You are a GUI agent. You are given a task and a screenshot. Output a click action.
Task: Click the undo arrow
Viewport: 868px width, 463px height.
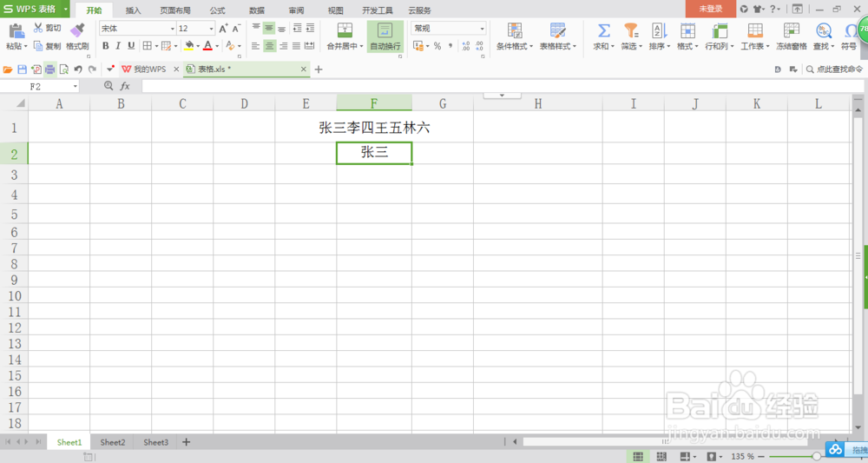click(x=78, y=69)
